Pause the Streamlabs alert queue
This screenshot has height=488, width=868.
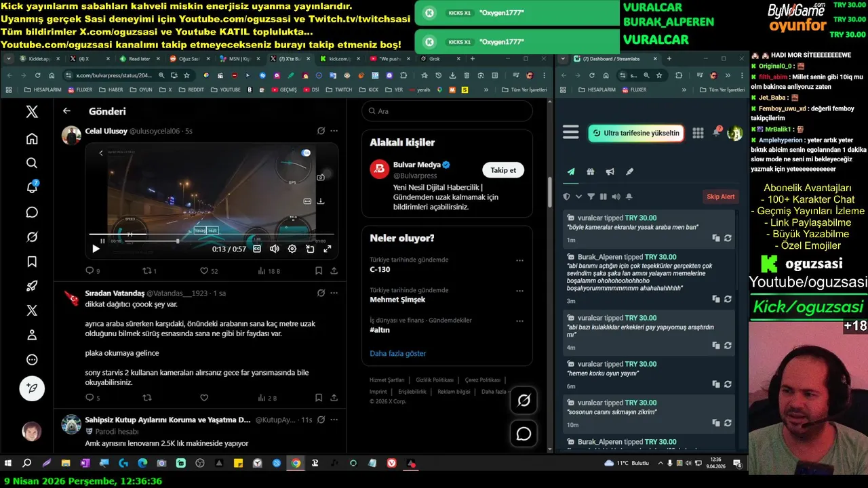click(x=603, y=197)
